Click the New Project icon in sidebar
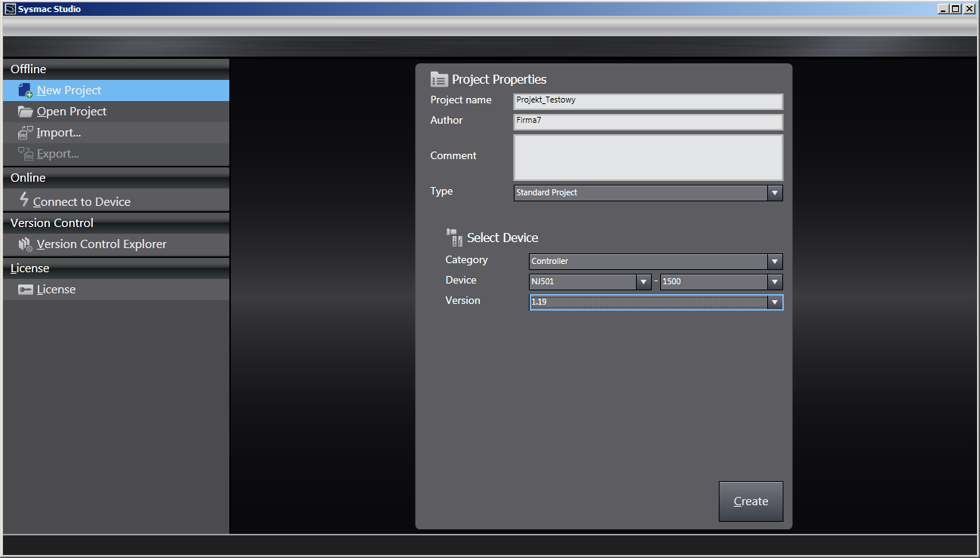The width and height of the screenshot is (980, 558). 25,90
